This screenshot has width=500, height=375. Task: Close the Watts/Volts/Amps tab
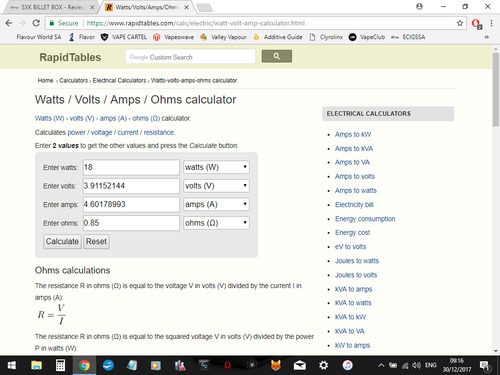tap(187, 7)
